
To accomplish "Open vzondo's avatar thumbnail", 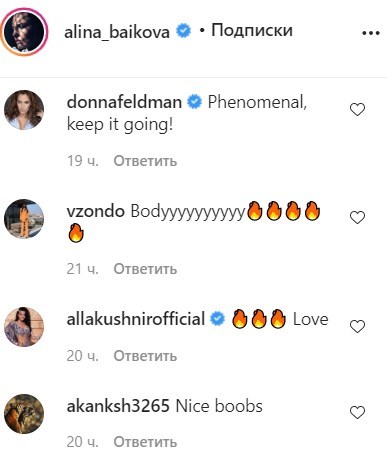I will tap(24, 219).
